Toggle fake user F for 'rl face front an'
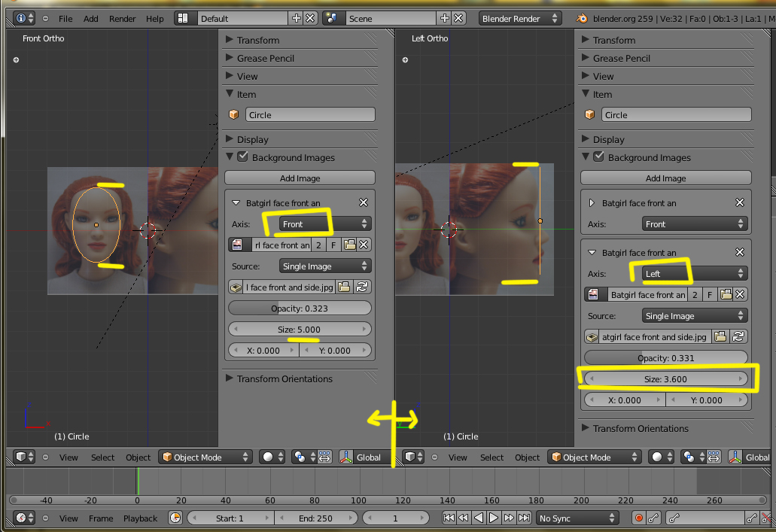The height and width of the screenshot is (532, 776). 333,245
